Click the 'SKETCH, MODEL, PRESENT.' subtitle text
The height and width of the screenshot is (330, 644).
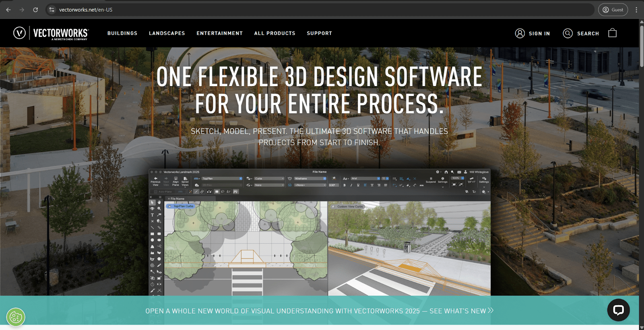click(x=239, y=131)
